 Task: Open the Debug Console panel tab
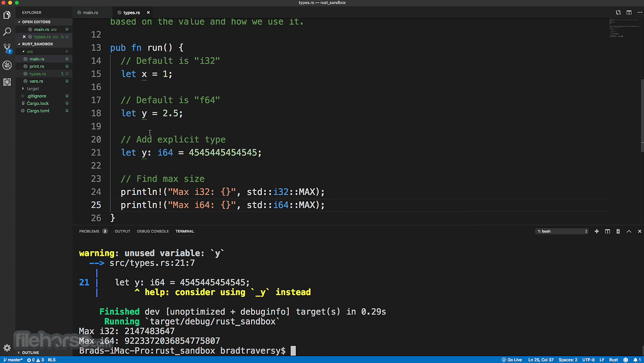tap(153, 231)
